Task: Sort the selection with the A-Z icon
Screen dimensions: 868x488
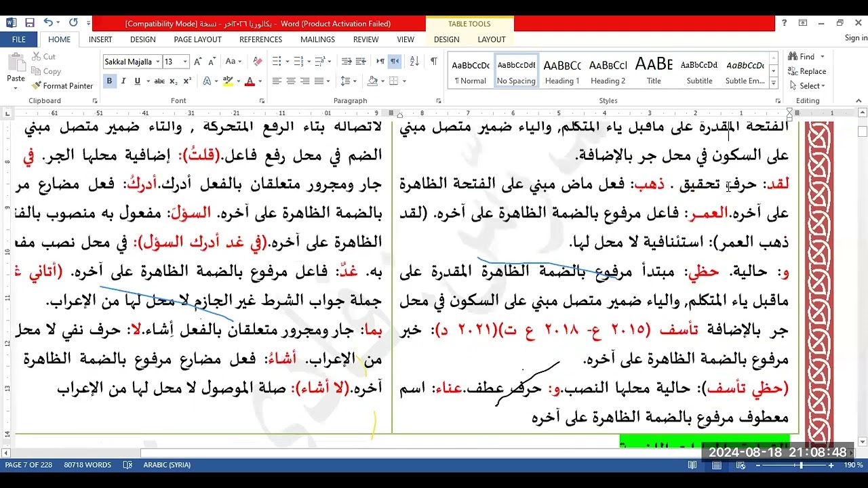Action: [414, 62]
